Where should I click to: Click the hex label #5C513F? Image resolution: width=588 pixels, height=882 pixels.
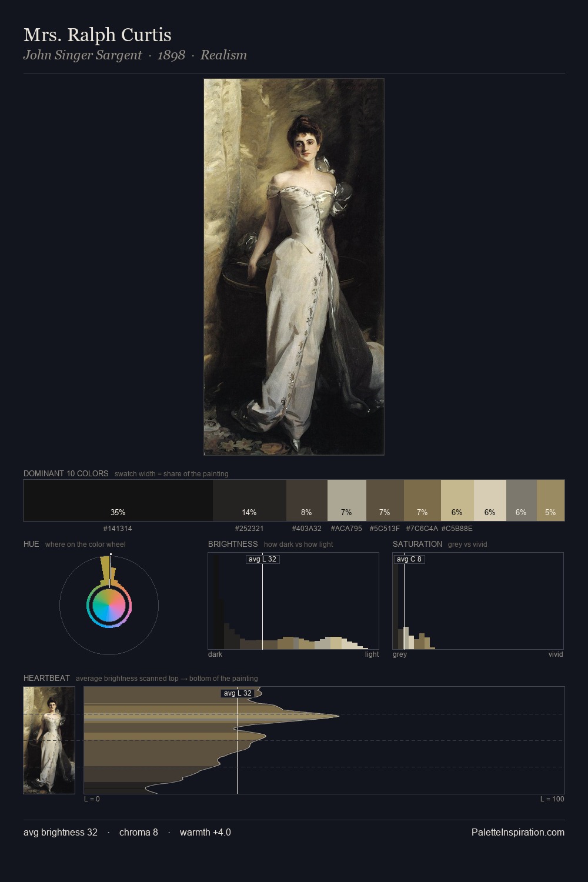tap(385, 529)
